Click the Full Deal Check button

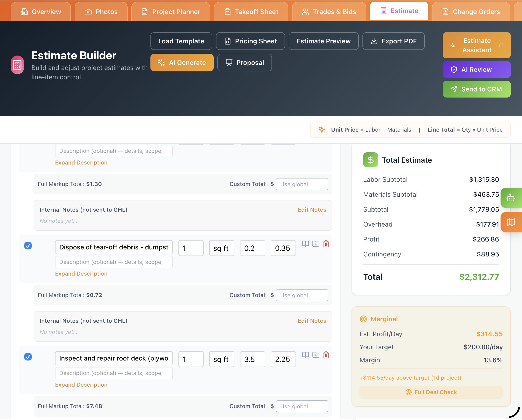pyautogui.click(x=431, y=392)
